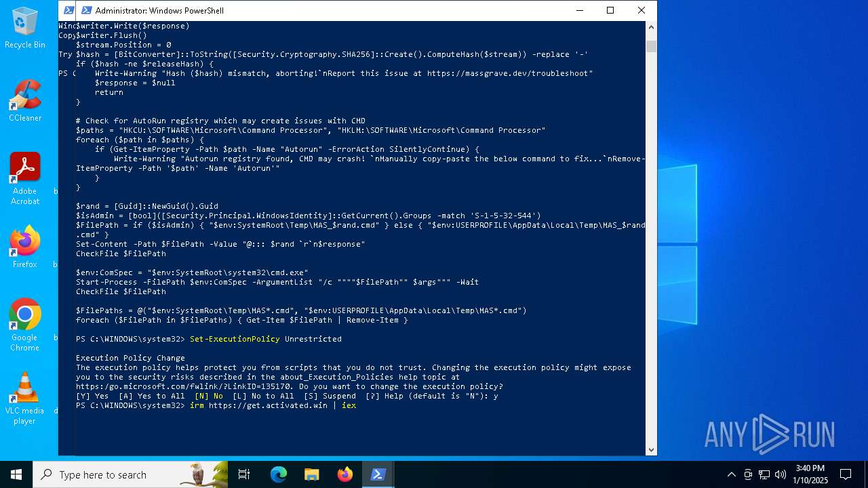Click the '[N] No' option text
Image resolution: width=868 pixels, height=488 pixels.
point(209,396)
